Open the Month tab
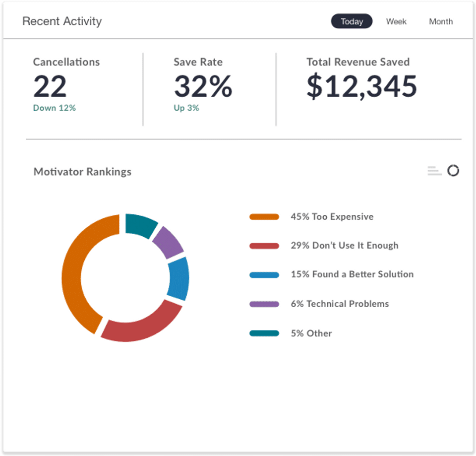The width and height of the screenshot is (476, 456). pos(441,21)
